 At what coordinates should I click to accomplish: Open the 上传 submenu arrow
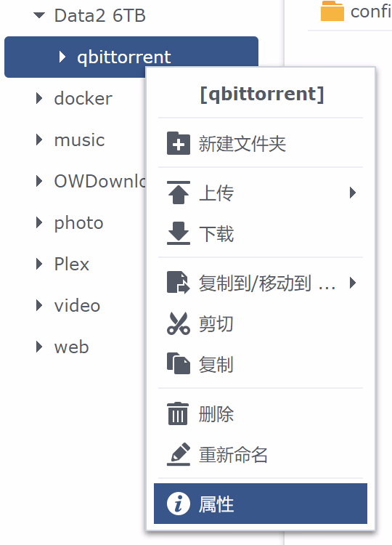click(353, 193)
